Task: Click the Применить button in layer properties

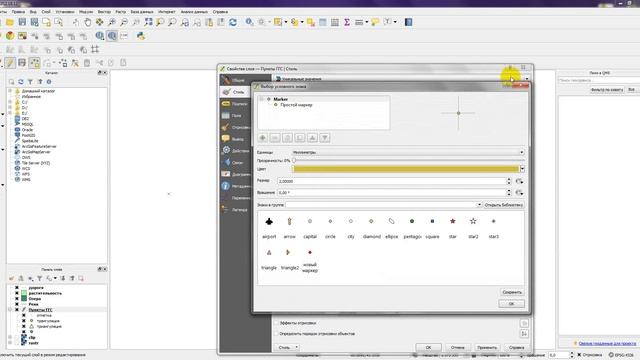Action: [x=487, y=347]
